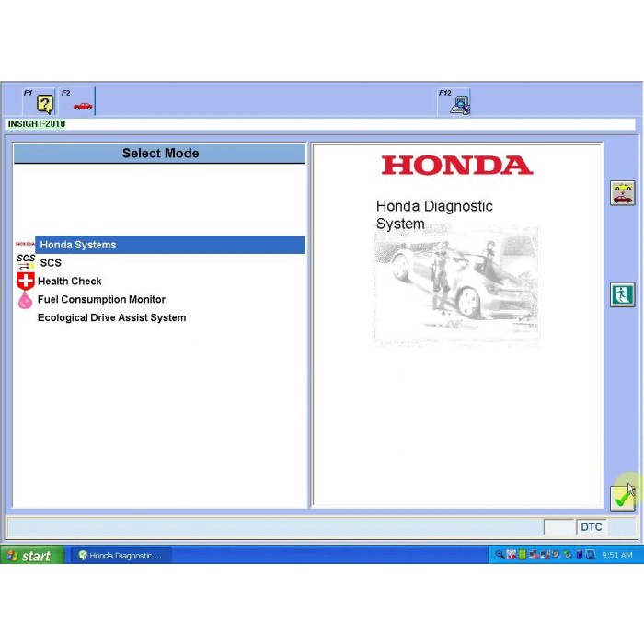This screenshot has height=644, width=644.
Task: Open the Windows start button
Action: [32, 556]
